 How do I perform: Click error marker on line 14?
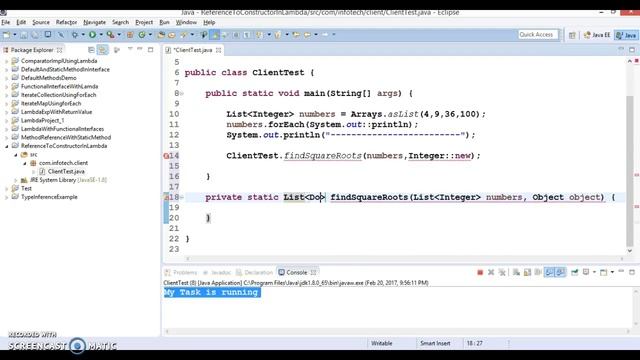click(x=166, y=156)
